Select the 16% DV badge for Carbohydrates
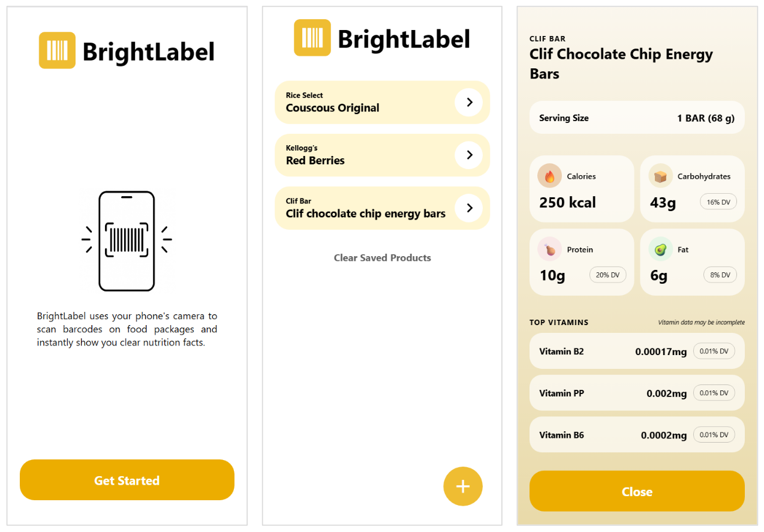This screenshot has height=532, width=764. click(x=718, y=202)
